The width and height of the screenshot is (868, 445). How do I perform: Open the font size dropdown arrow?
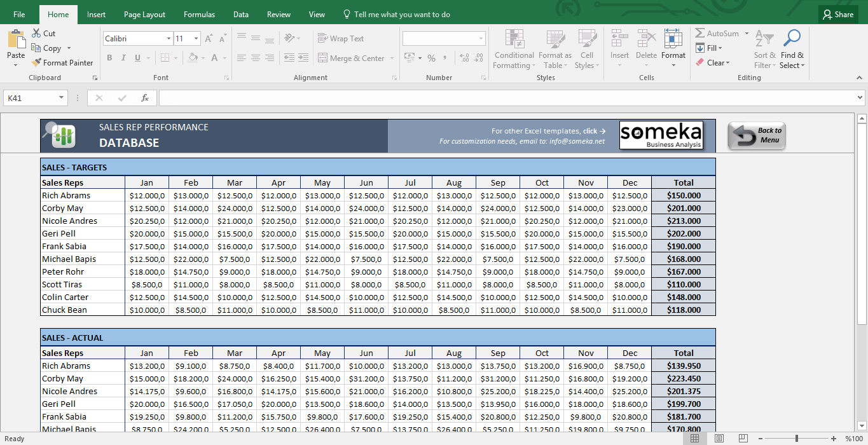pos(196,39)
